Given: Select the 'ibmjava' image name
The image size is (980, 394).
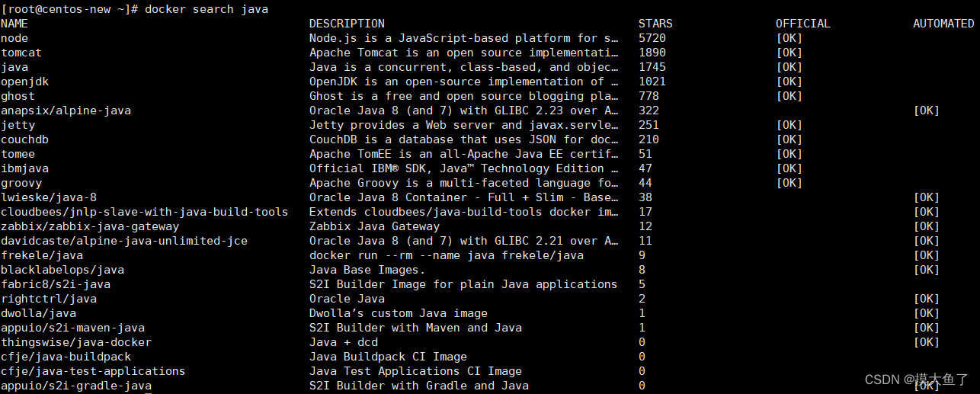Looking at the screenshot, I should tap(24, 168).
